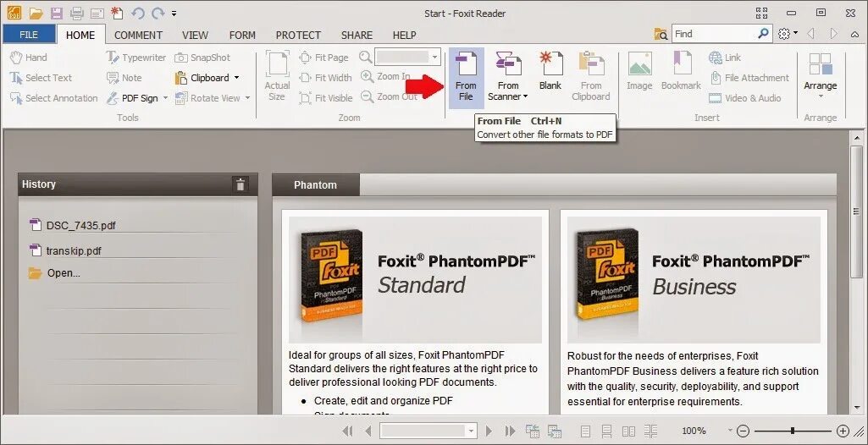Click the Email envelope icon in quick access toolbar
The height and width of the screenshot is (445, 868).
(x=97, y=12)
